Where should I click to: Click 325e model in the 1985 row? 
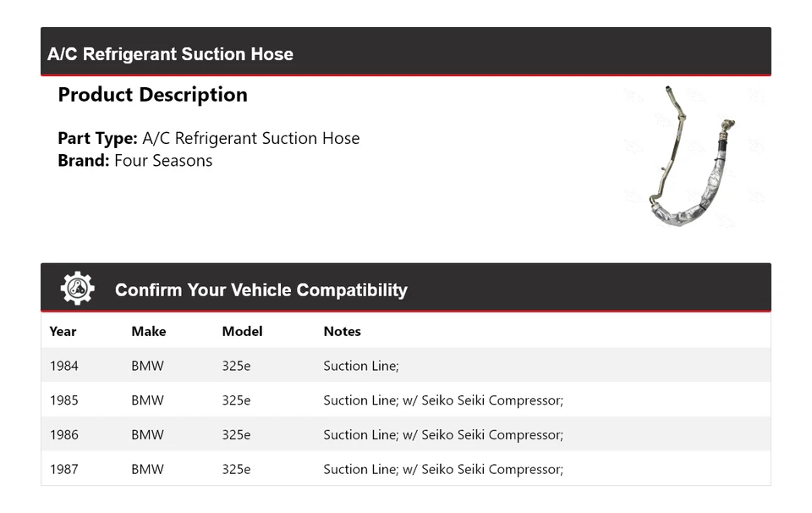[x=236, y=400]
